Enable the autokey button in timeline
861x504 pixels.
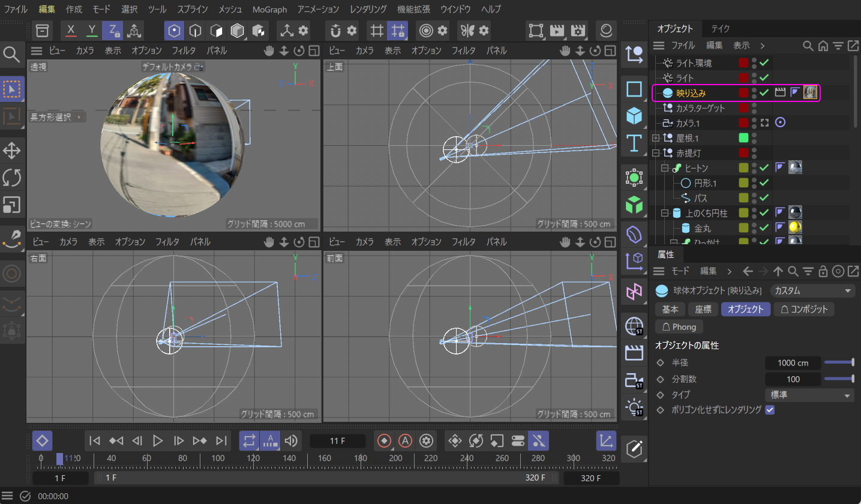coord(406,441)
